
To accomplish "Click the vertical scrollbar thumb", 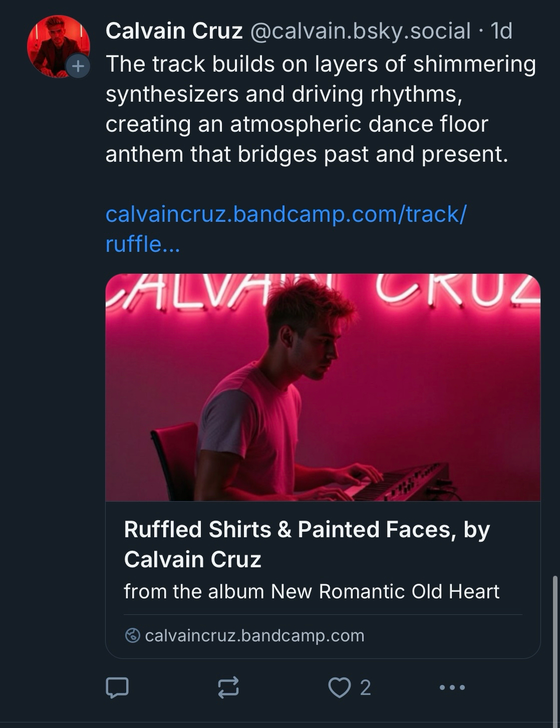I will pos(554,646).
